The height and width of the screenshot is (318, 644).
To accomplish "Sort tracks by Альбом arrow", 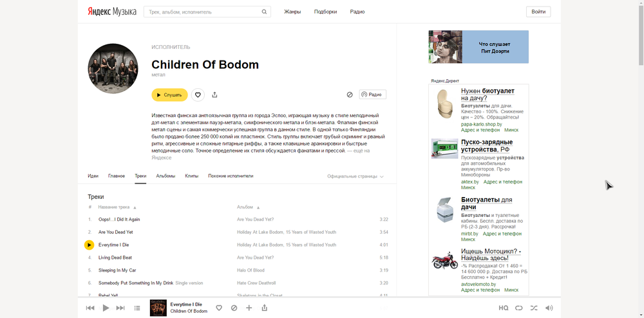I will pos(258,208).
